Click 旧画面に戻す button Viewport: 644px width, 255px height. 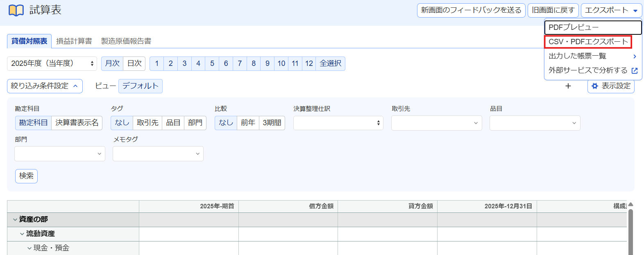click(x=553, y=10)
